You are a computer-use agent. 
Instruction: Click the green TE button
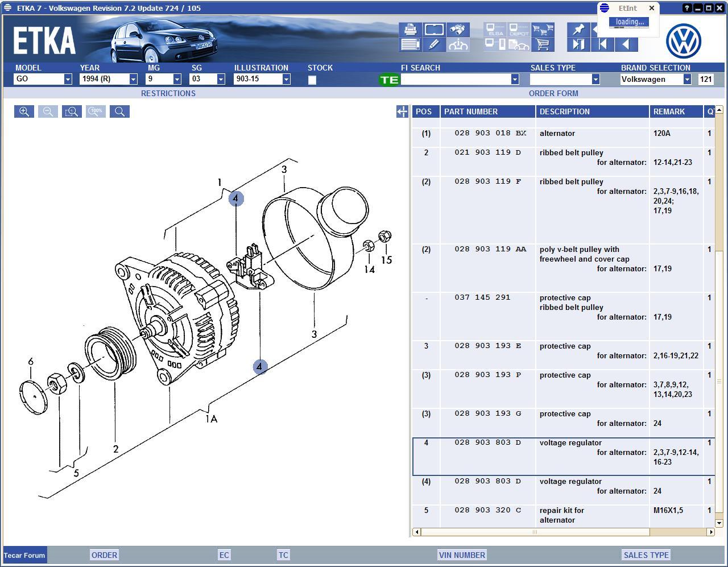[390, 80]
